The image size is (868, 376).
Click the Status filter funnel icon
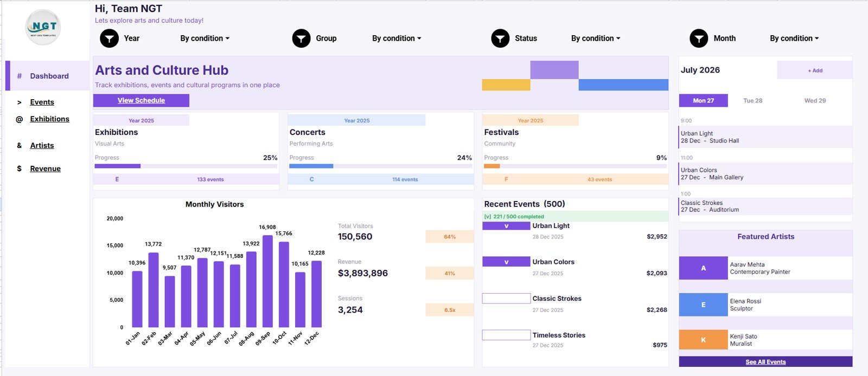coord(500,38)
